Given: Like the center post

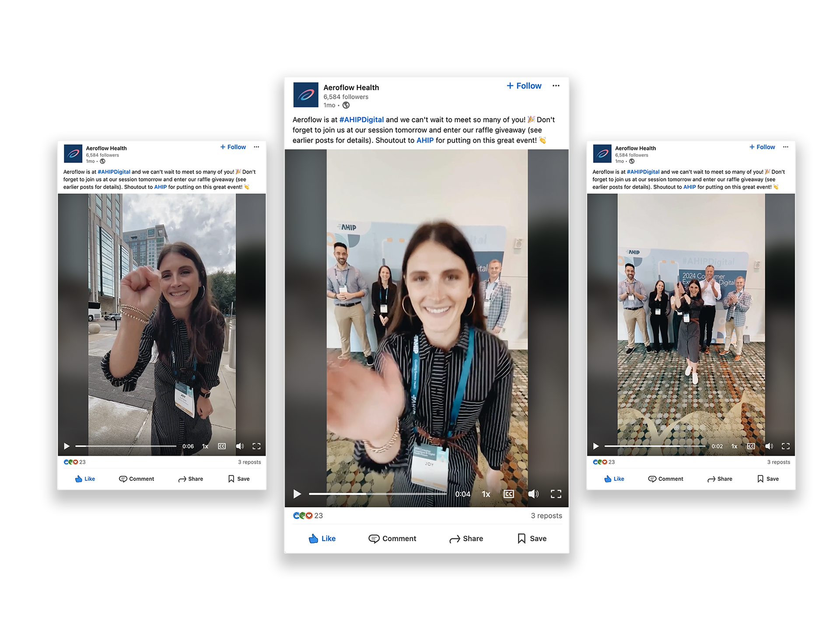Looking at the screenshot, I should click(x=322, y=539).
